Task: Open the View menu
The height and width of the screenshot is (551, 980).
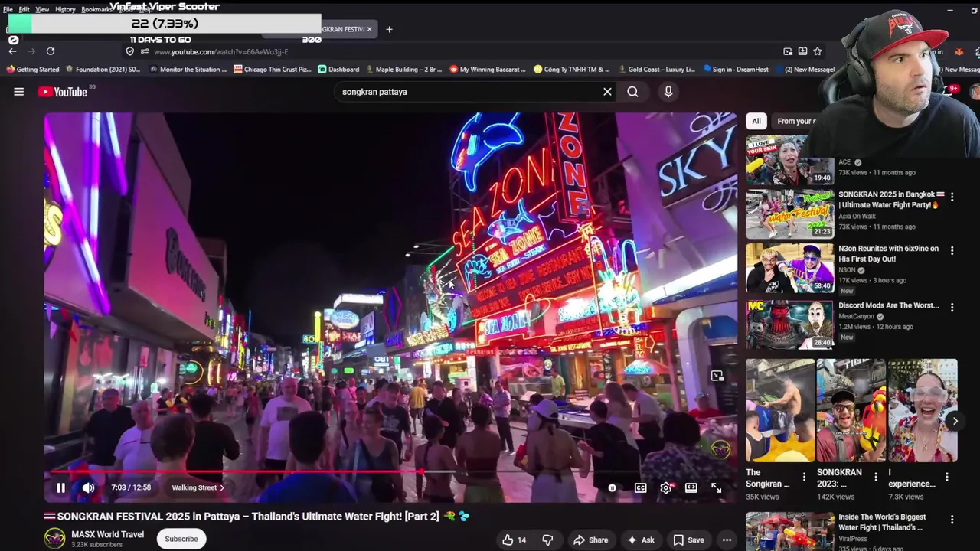Action: point(42,9)
